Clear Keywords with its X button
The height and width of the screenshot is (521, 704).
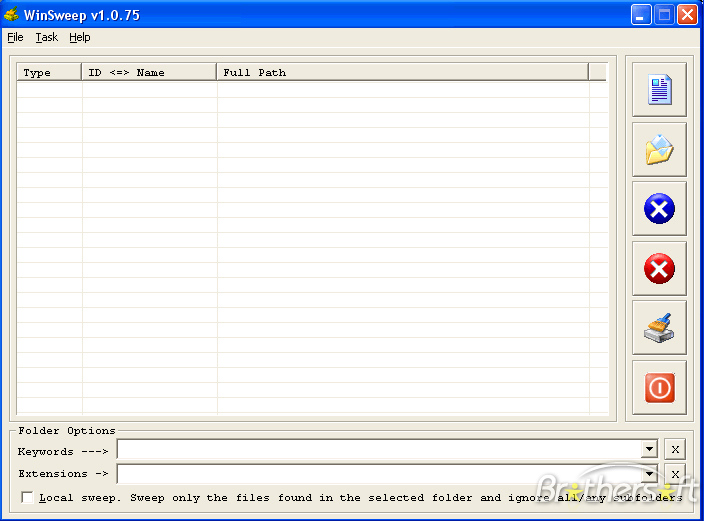pos(675,449)
